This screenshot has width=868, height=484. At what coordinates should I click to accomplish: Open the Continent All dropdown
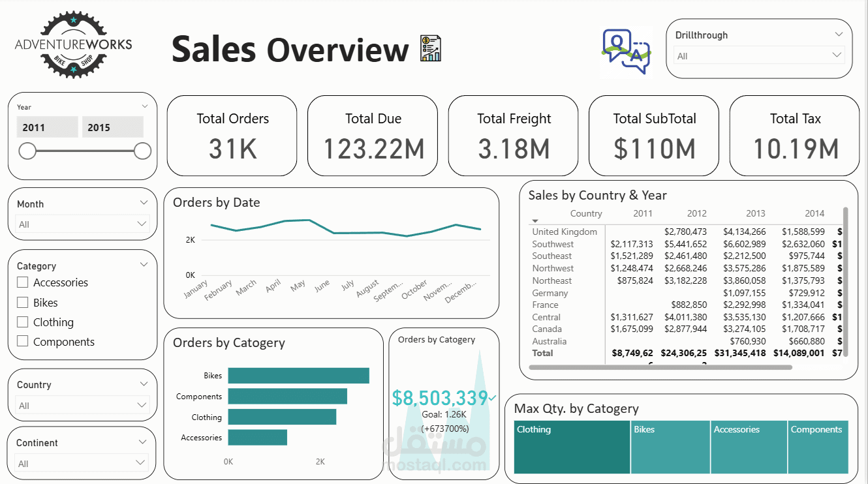tap(82, 463)
